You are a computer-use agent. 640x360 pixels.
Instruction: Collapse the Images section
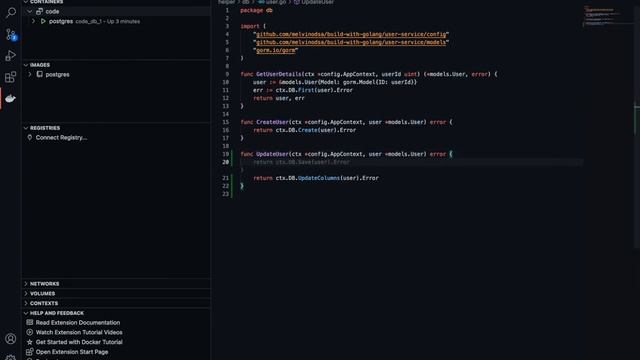click(26, 65)
